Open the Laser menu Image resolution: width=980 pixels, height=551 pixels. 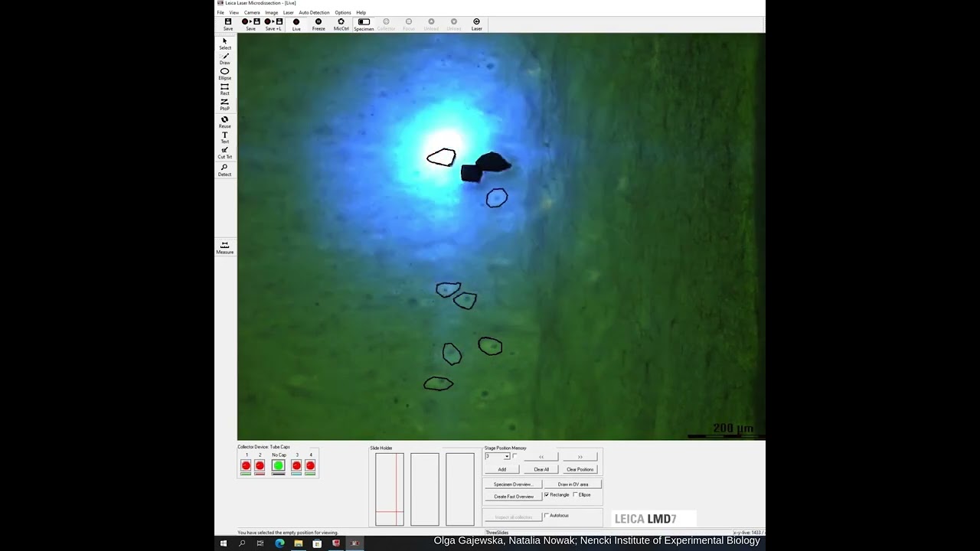pos(288,12)
